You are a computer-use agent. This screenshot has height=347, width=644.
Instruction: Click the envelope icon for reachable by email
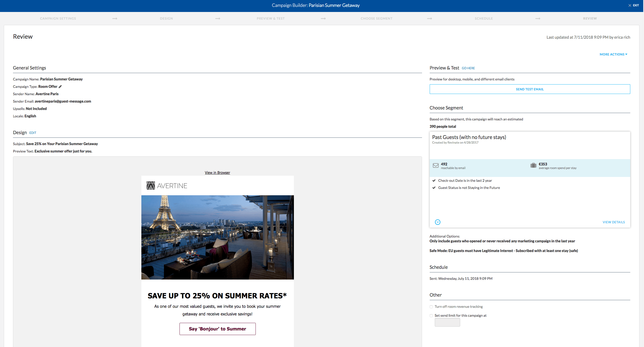coord(436,165)
